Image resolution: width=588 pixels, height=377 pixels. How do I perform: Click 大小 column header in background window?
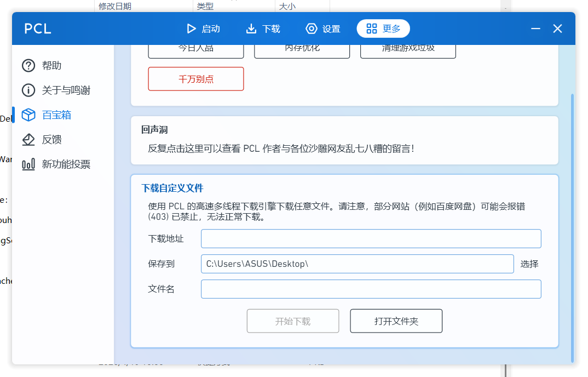point(287,6)
